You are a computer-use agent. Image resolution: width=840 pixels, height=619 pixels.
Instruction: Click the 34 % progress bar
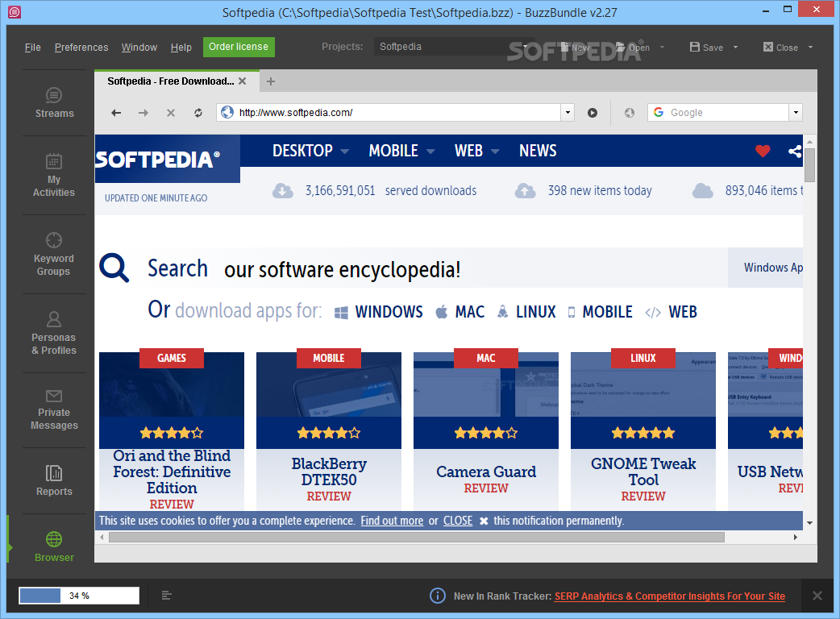coord(79,596)
